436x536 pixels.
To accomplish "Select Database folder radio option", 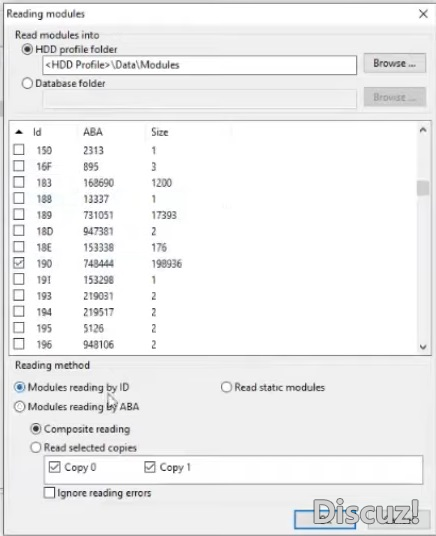I will click(27, 83).
